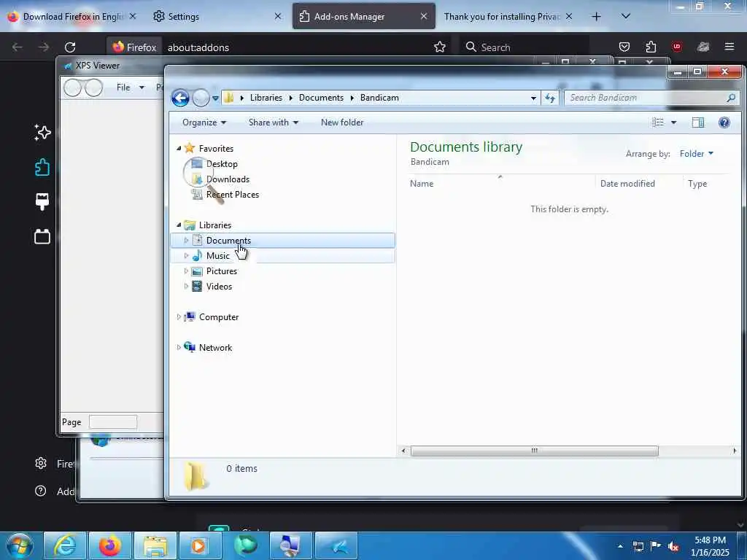Click Bandicam in the address breadcrumb
The height and width of the screenshot is (560, 747).
click(379, 98)
